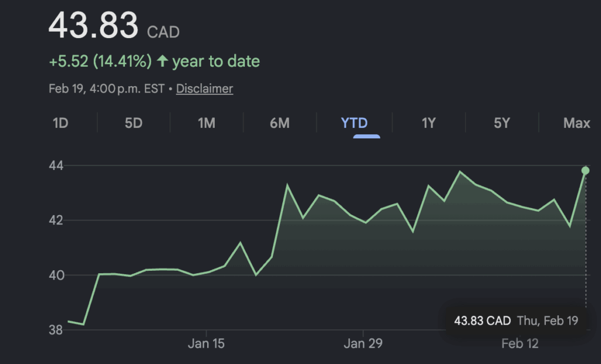Open the Disclaimer link
The height and width of the screenshot is (364, 601).
(204, 89)
